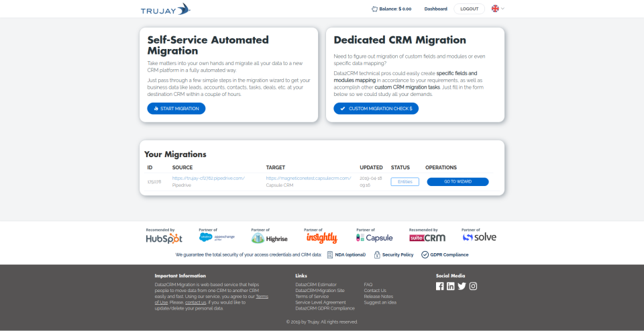Open the Contact Us footer link
The width and height of the screenshot is (644, 331).
coord(375,290)
